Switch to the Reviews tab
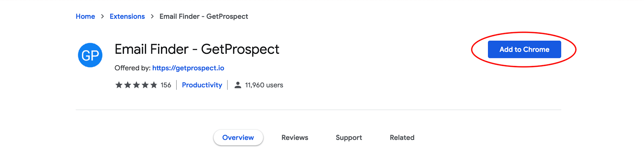Screen dimensions: 644x158 coord(295,138)
